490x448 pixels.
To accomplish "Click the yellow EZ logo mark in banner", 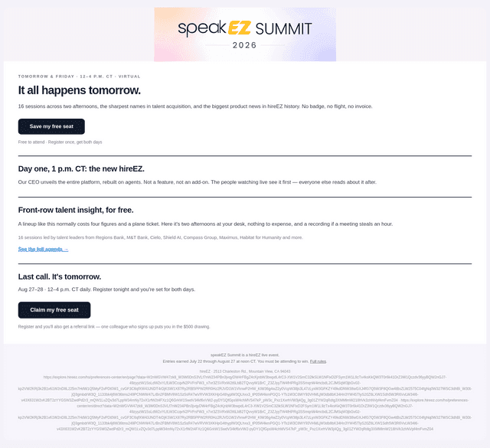I will [x=239, y=28].
